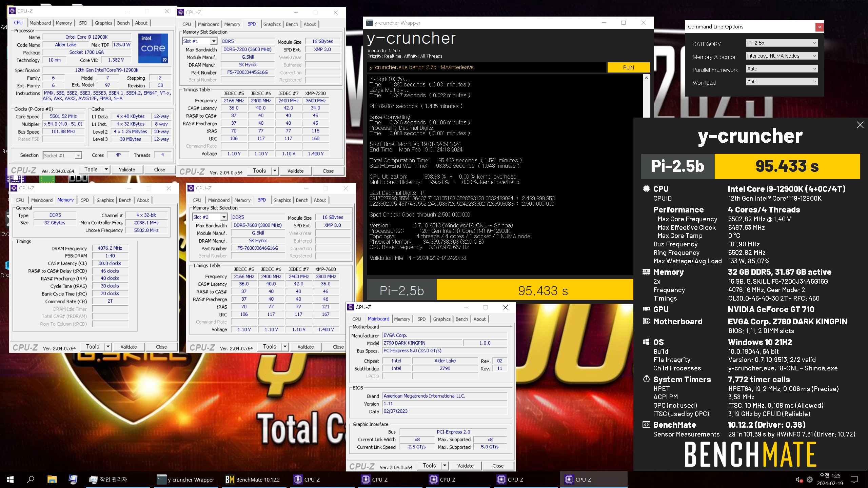Open Memory tab in the EVGA Mainboard window
Viewport: 868px width, 488px height.
402,319
